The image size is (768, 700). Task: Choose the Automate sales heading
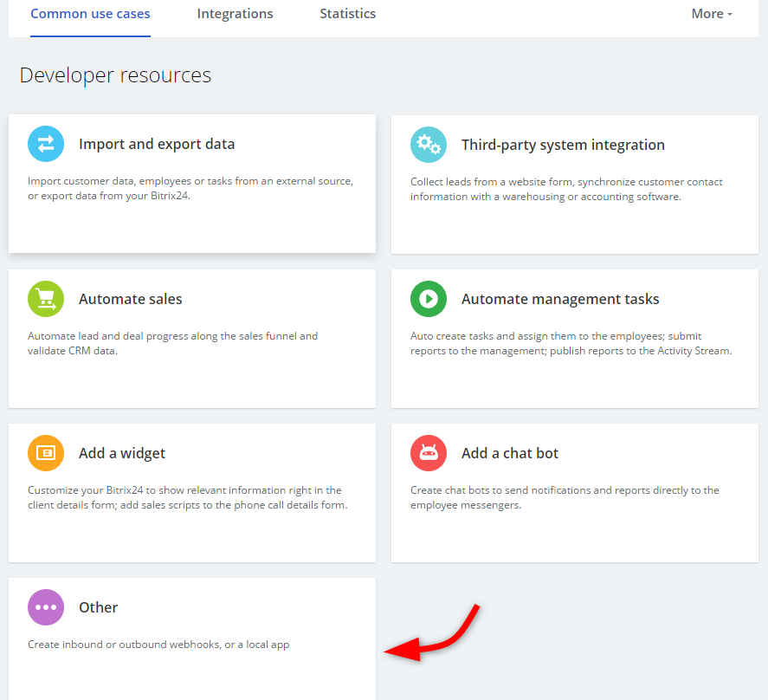click(x=131, y=299)
